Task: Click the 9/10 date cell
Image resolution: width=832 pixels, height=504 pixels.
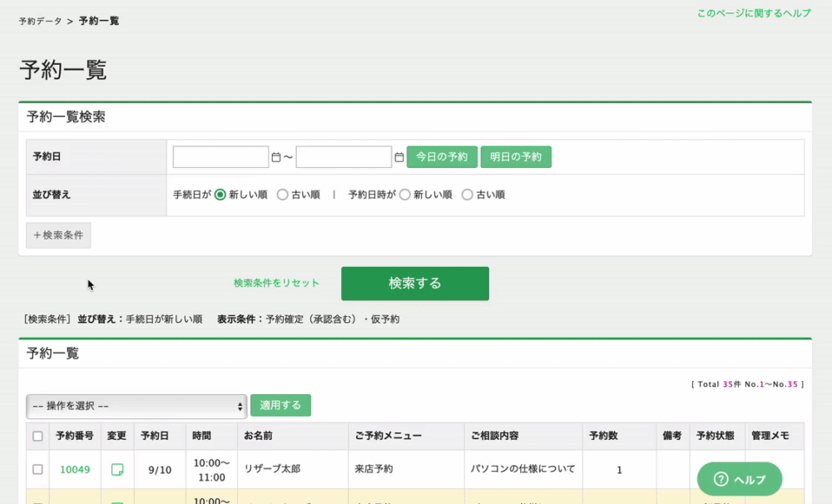Action: pyautogui.click(x=160, y=470)
